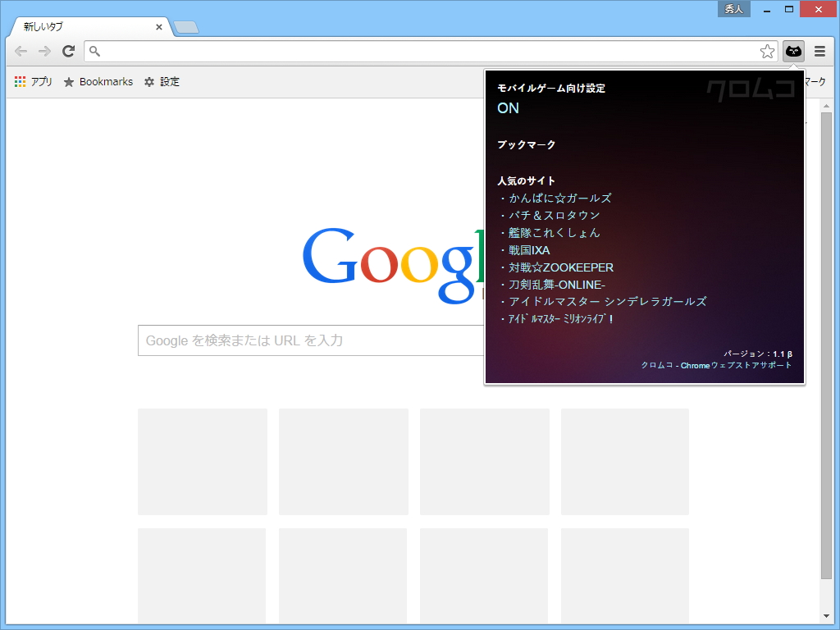
Task: Click the 秀人 profile badge
Action: click(x=733, y=9)
